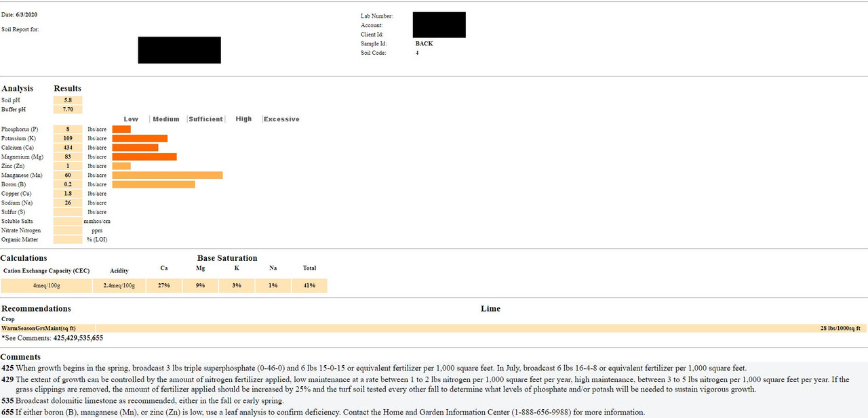This screenshot has height=418, width=868.
Task: Click comment number 429
Action: pos(7,380)
